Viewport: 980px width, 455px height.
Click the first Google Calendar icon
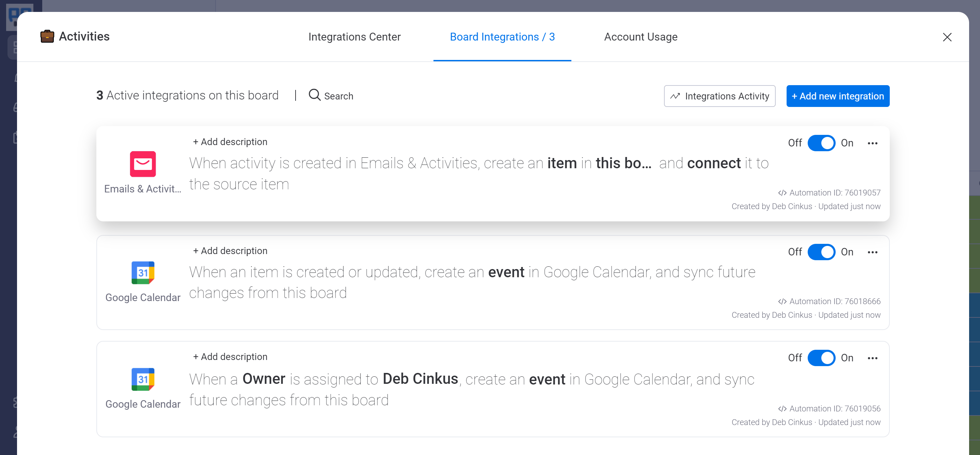point(143,272)
